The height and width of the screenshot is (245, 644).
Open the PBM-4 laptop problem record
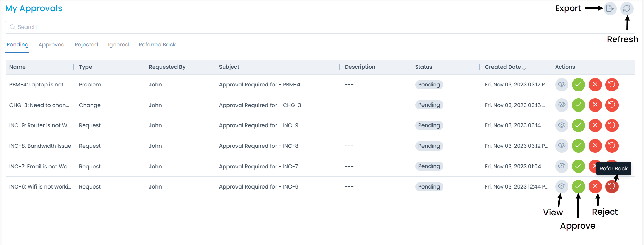(39, 84)
